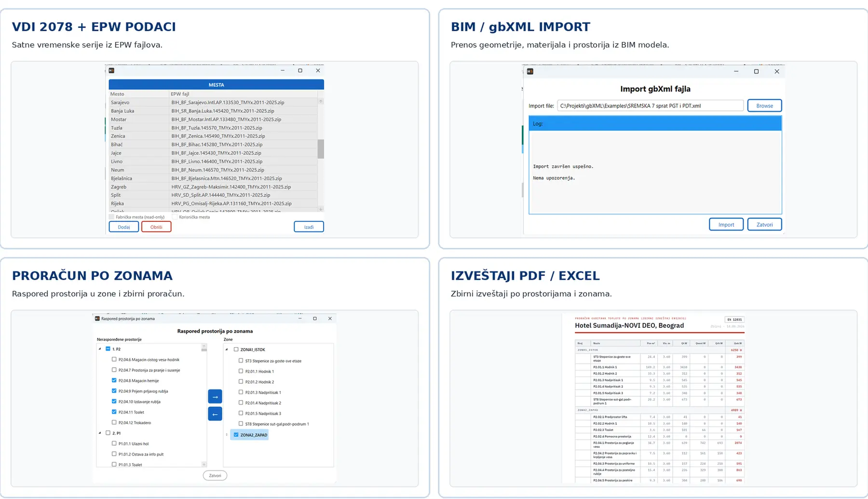This screenshot has height=499, width=868.
Task: Select the Zagreb row in Mesta
Action: coord(213,187)
